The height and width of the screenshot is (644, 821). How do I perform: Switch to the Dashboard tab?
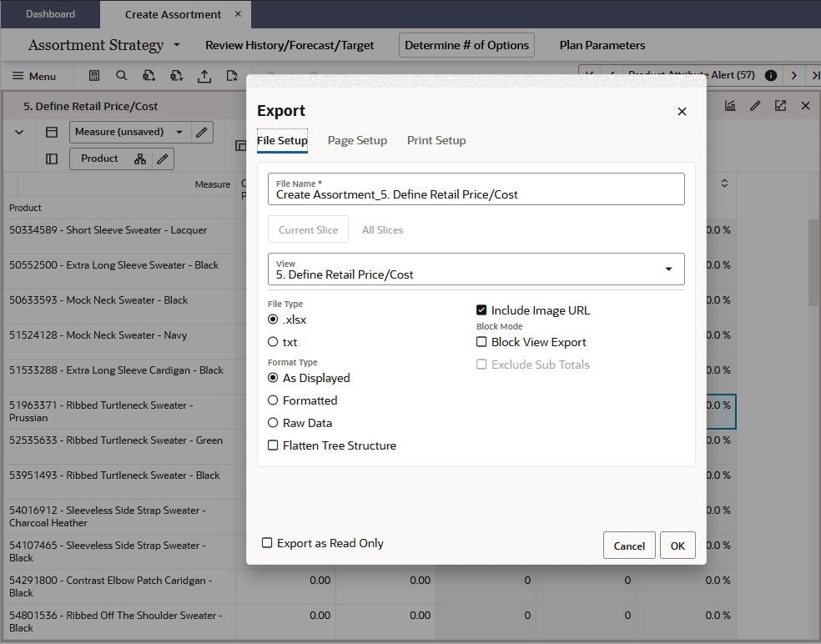coord(50,13)
